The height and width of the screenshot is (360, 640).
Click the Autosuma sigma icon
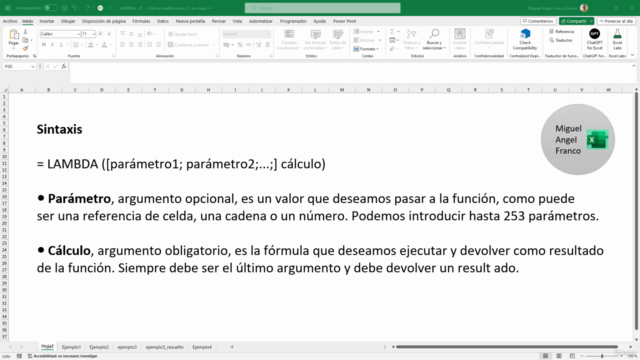tap(392, 31)
